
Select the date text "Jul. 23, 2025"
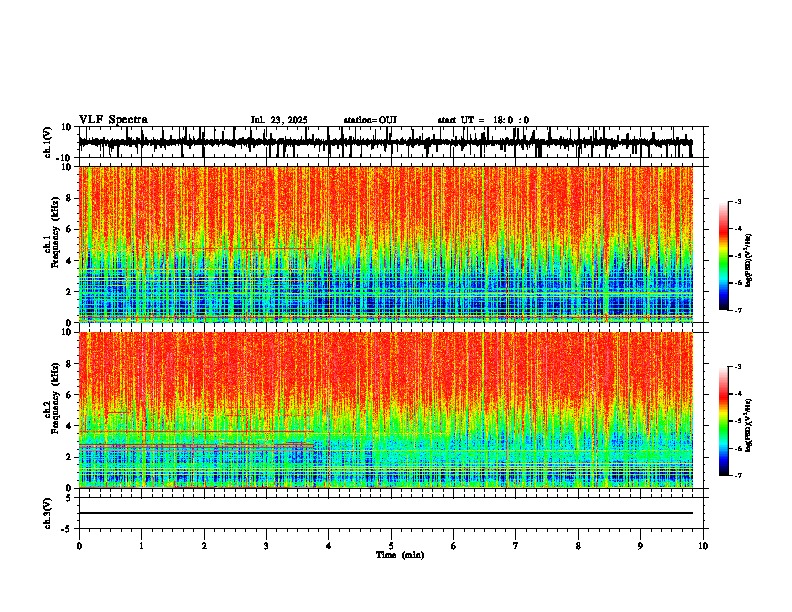(x=279, y=120)
